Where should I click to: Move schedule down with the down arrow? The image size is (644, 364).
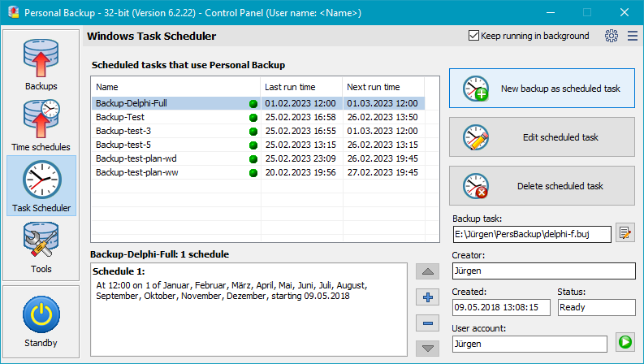[427, 349]
